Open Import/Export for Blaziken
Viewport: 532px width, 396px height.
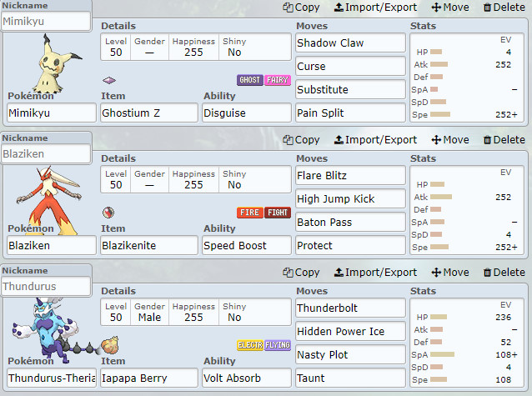click(375, 140)
